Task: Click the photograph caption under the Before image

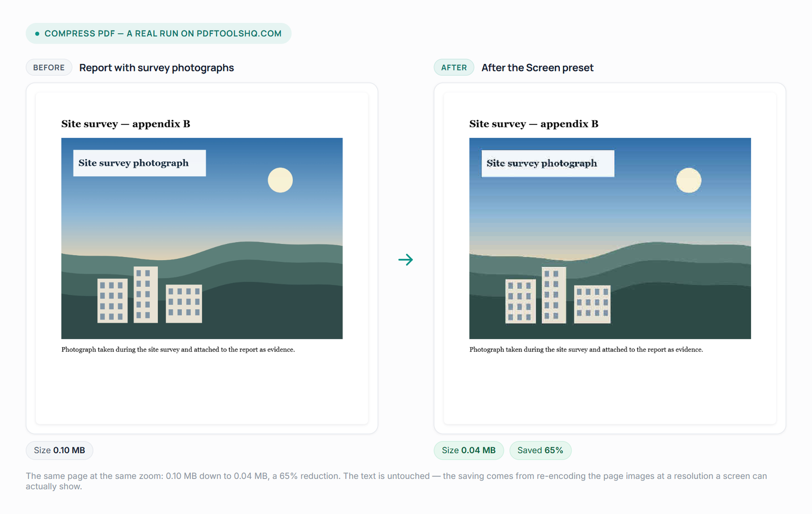Action: pos(178,350)
